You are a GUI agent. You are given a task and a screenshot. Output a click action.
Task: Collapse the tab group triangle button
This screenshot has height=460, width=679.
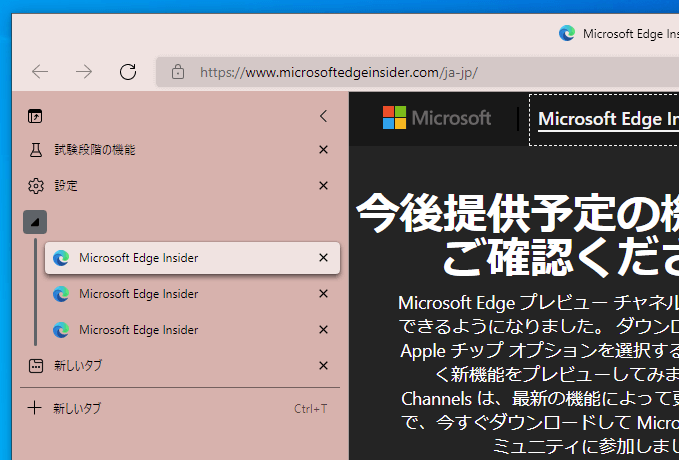[x=35, y=222]
